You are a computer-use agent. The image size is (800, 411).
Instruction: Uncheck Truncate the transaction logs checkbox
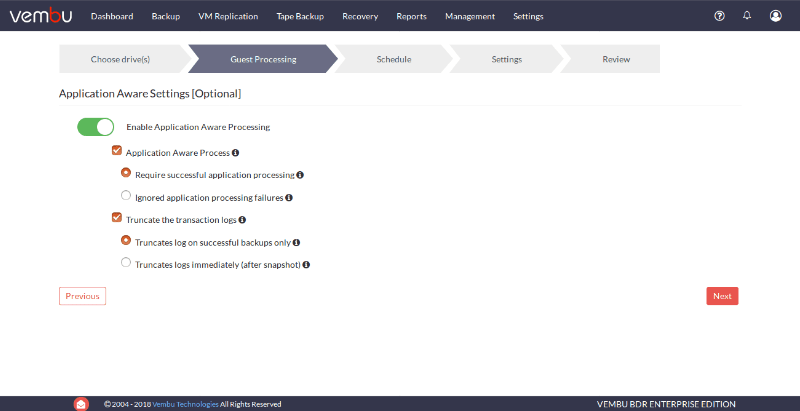pos(117,218)
